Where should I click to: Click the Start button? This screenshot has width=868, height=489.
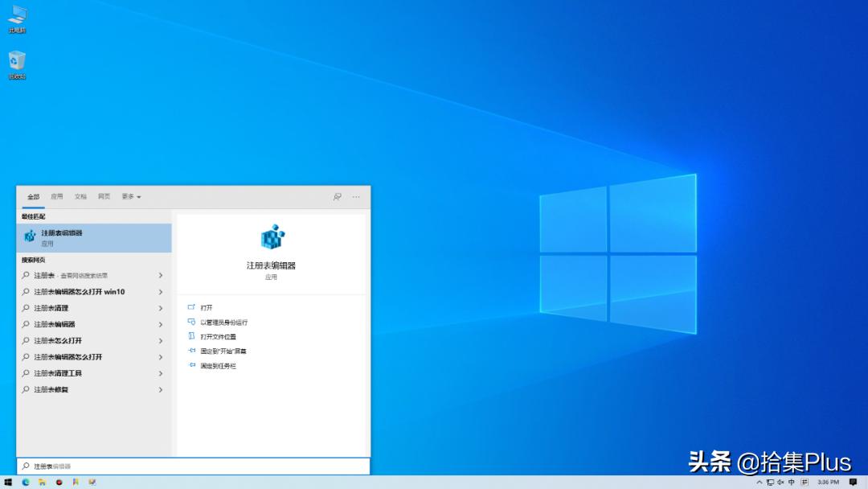pos(9,483)
